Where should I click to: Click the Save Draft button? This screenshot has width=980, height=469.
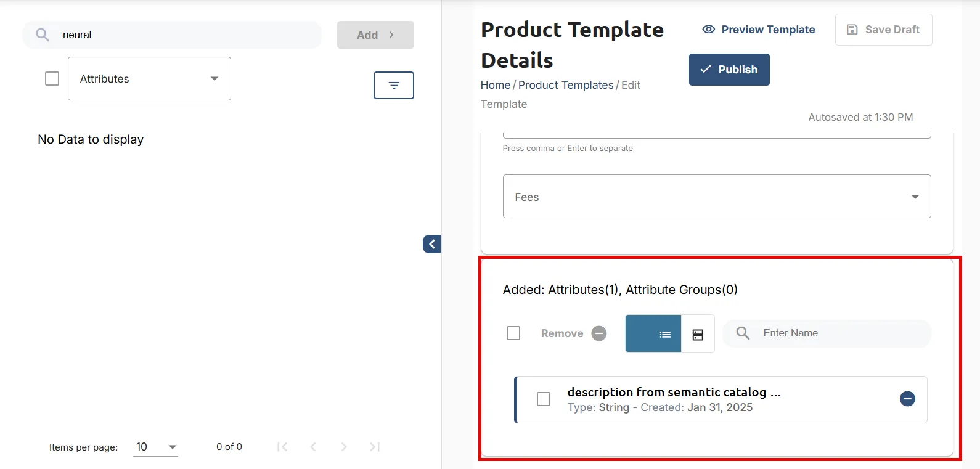pos(883,30)
